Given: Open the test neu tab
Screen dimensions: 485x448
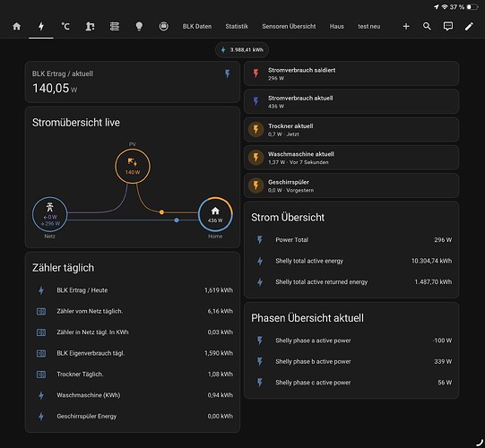Looking at the screenshot, I should (369, 27).
